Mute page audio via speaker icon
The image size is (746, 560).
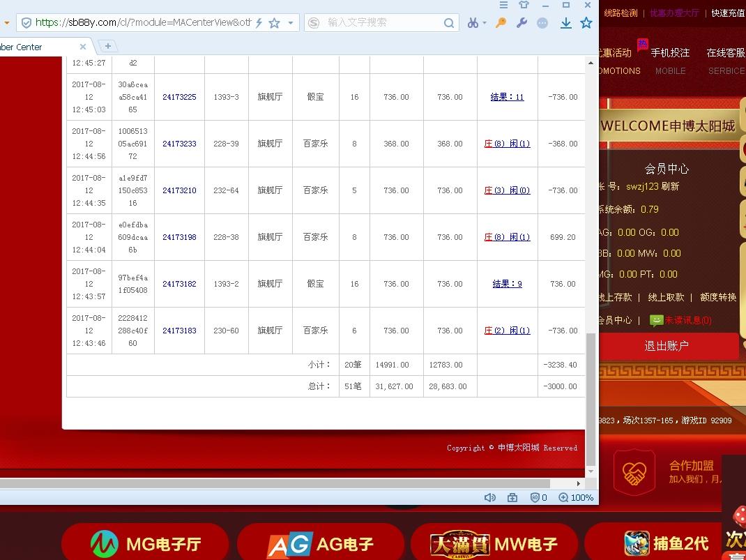tap(490, 497)
